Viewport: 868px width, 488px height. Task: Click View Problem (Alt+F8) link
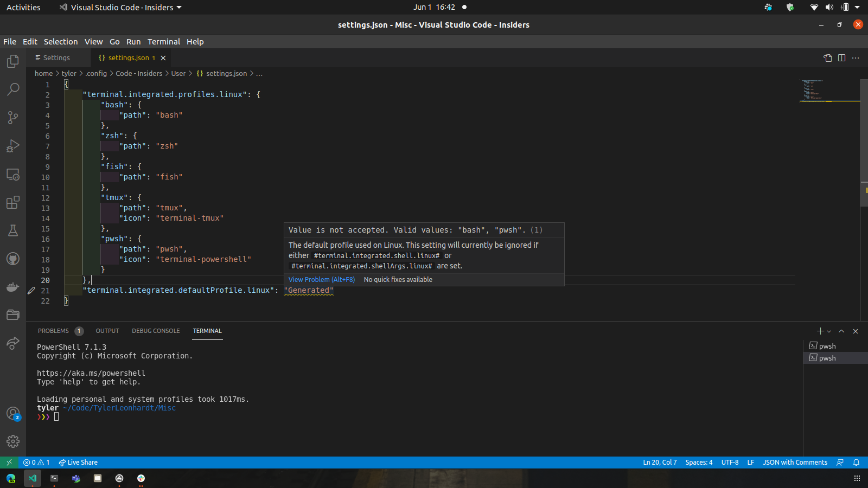coord(321,279)
